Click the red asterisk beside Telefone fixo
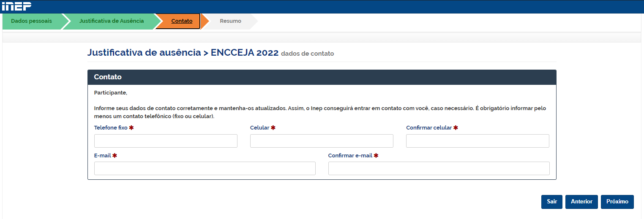Screen dimensions: 644x219 (131, 128)
